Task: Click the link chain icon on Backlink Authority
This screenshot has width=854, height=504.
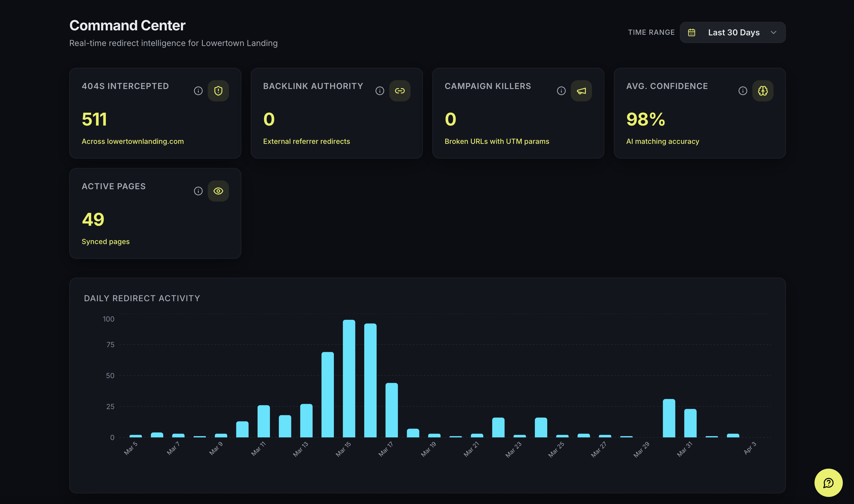Action: coord(400,91)
